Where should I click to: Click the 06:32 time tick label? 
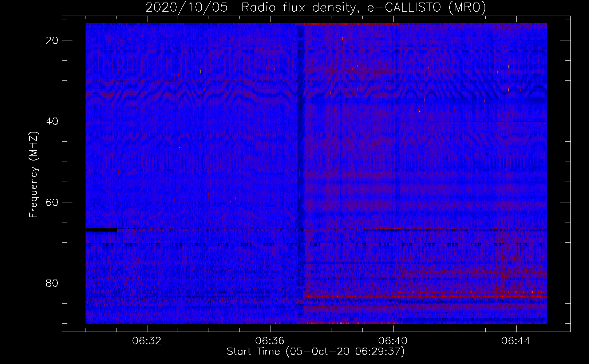point(147,341)
